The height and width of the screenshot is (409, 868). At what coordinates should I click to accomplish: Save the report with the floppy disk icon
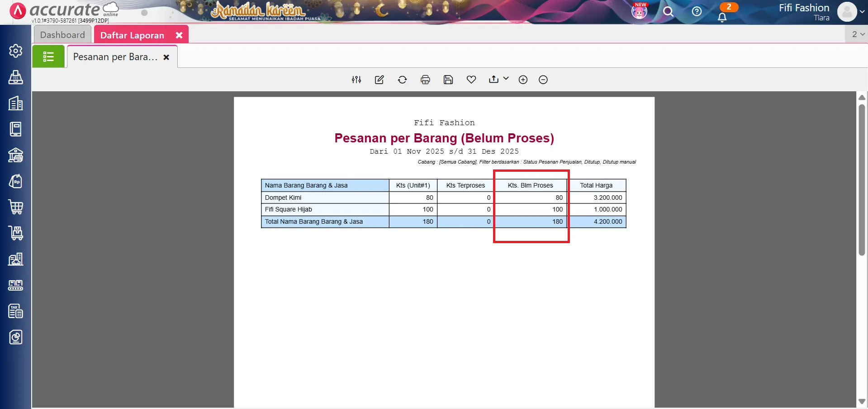coord(448,80)
